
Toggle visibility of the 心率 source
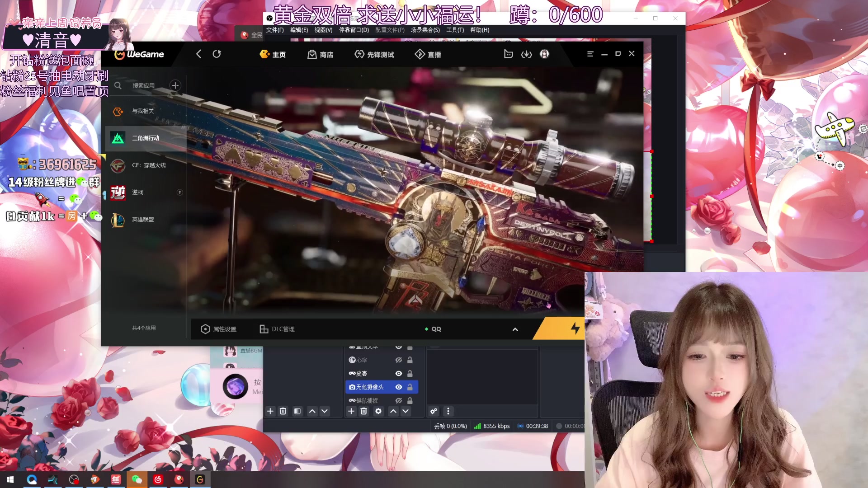(399, 360)
